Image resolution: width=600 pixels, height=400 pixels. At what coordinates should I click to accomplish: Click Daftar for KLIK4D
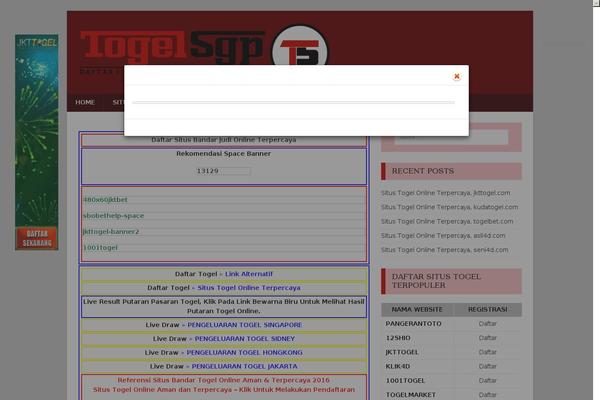(x=488, y=366)
